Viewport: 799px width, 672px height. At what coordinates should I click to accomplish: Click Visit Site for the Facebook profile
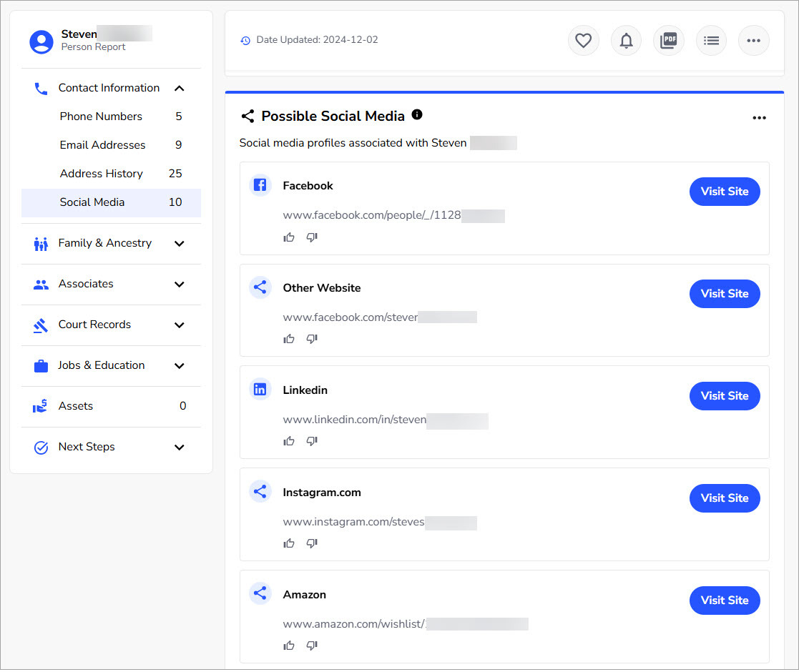(x=725, y=191)
